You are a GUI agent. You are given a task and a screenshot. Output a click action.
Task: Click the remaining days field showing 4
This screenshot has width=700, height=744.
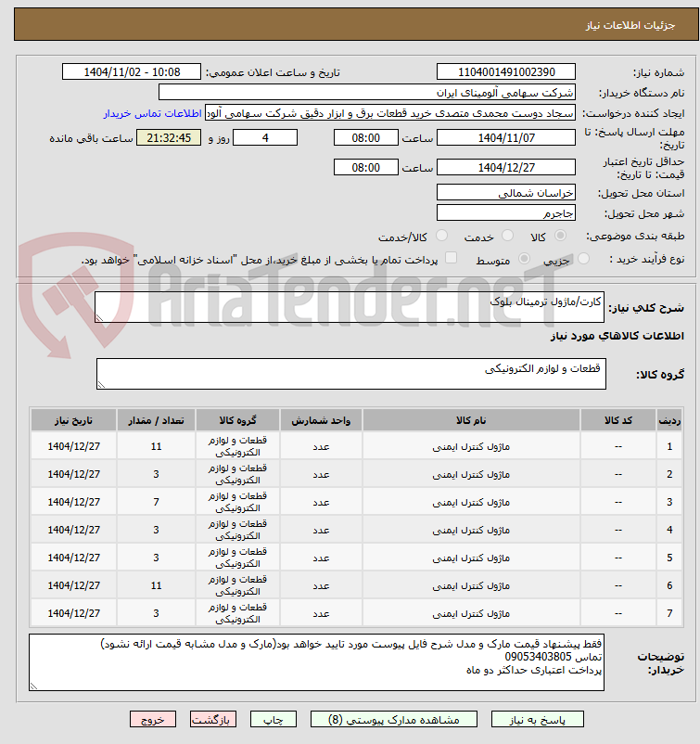pos(265,138)
